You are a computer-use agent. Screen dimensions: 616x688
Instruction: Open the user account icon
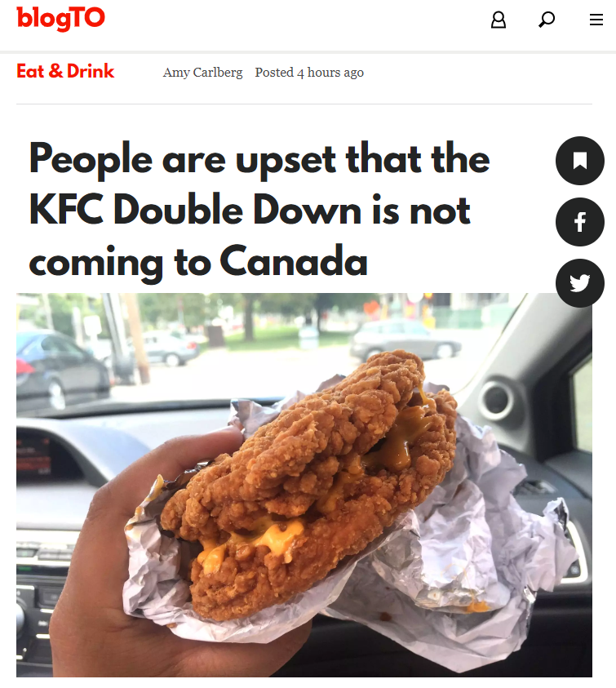point(498,20)
